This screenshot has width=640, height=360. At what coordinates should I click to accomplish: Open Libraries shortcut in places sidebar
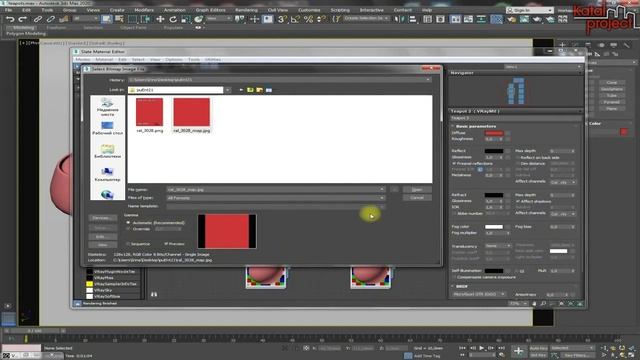[107, 151]
